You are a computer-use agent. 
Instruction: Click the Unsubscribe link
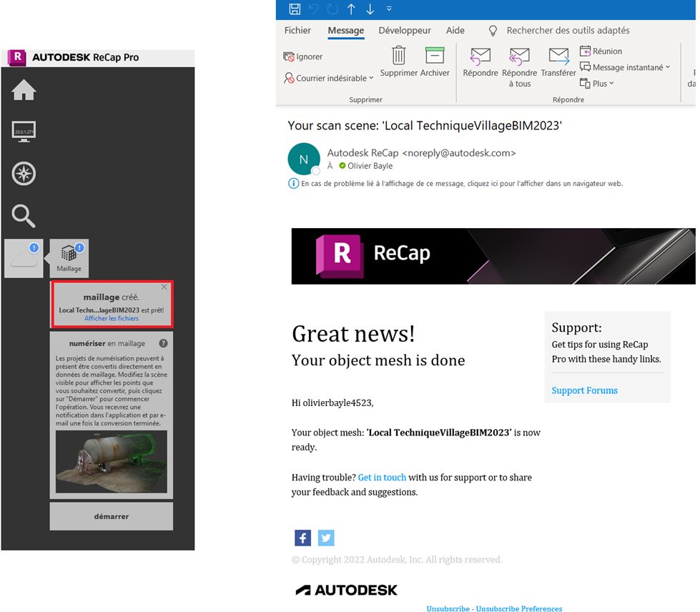(x=448, y=608)
